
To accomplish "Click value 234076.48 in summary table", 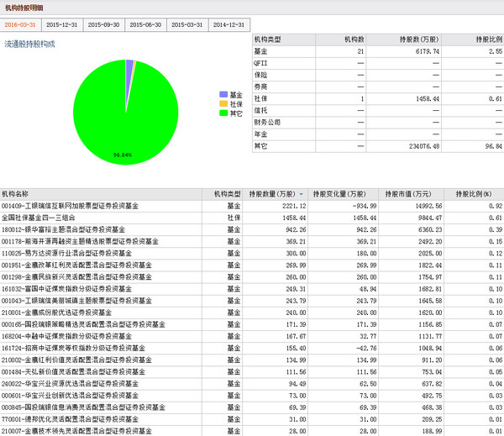I will [x=424, y=146].
